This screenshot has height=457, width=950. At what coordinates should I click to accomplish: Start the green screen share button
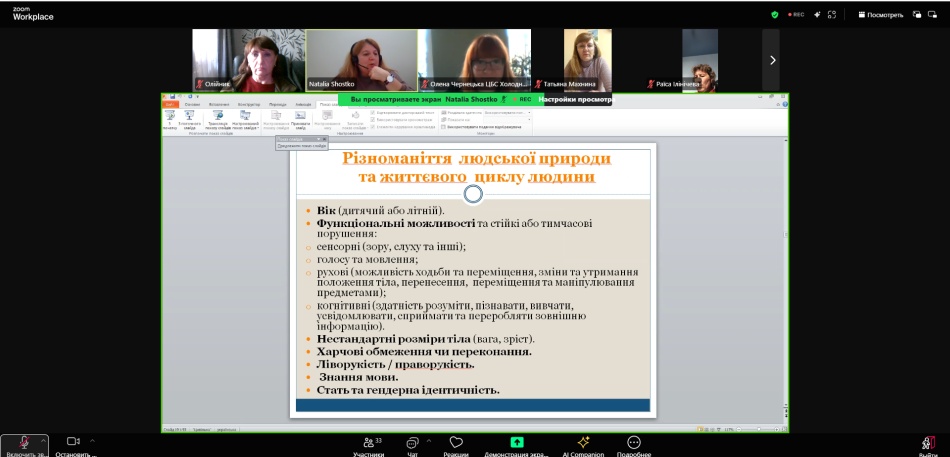point(516,442)
